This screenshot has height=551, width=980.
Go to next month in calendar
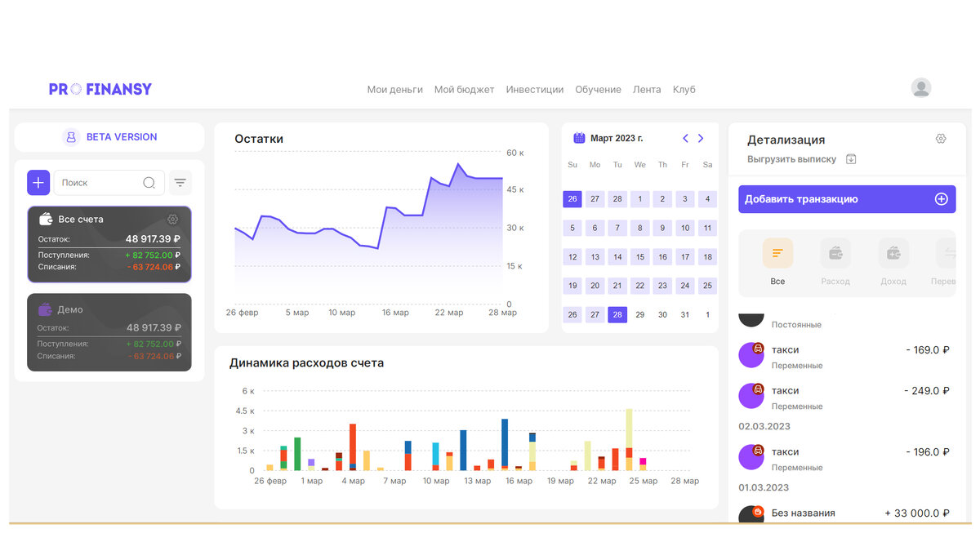click(701, 138)
